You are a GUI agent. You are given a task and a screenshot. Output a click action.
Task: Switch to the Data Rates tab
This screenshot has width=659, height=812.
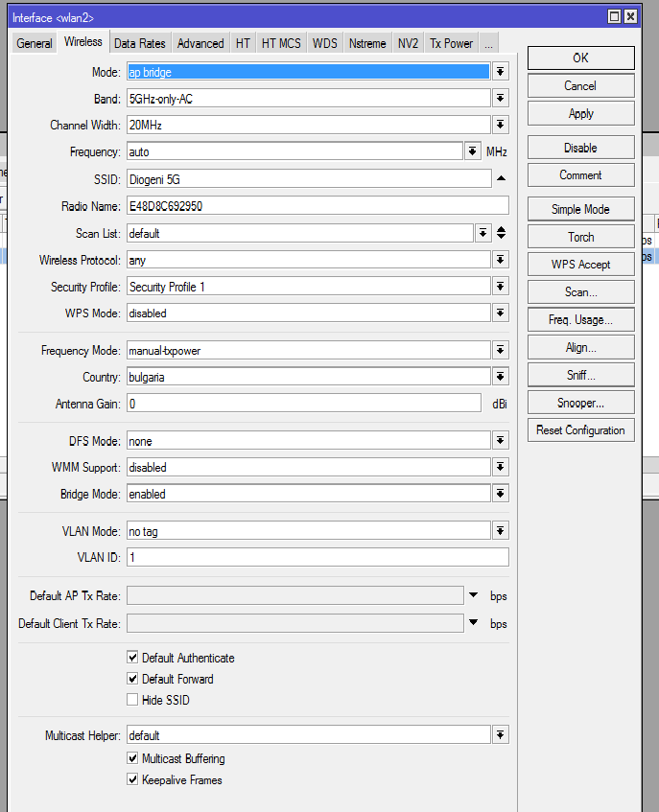[140, 42]
